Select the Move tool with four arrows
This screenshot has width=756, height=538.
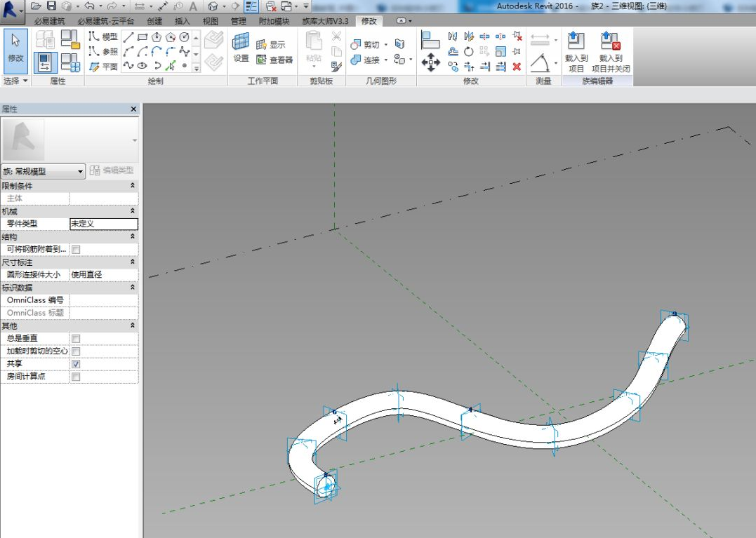pos(430,63)
